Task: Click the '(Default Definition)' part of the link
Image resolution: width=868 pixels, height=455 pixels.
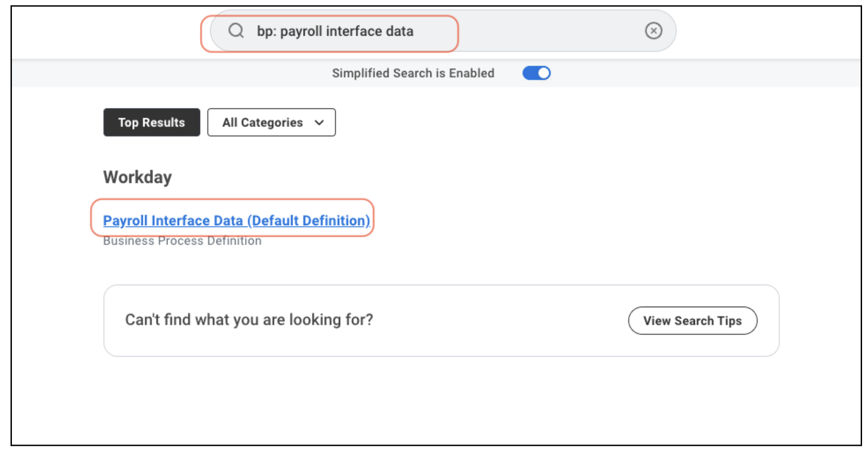Action: (309, 221)
